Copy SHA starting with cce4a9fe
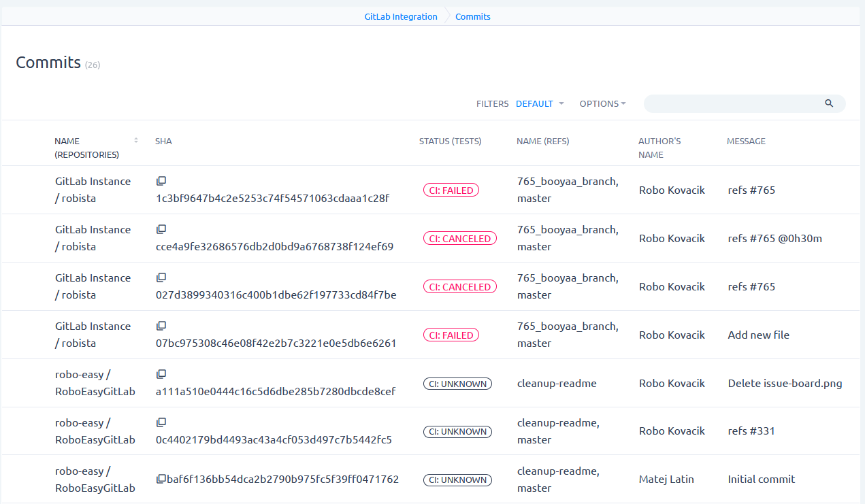This screenshot has width=865, height=504. (x=161, y=229)
